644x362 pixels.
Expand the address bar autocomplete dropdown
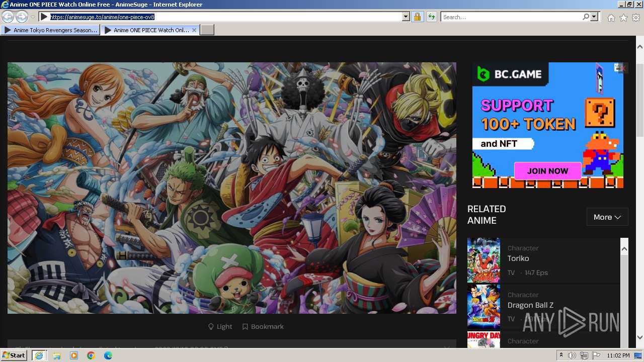pos(406,17)
